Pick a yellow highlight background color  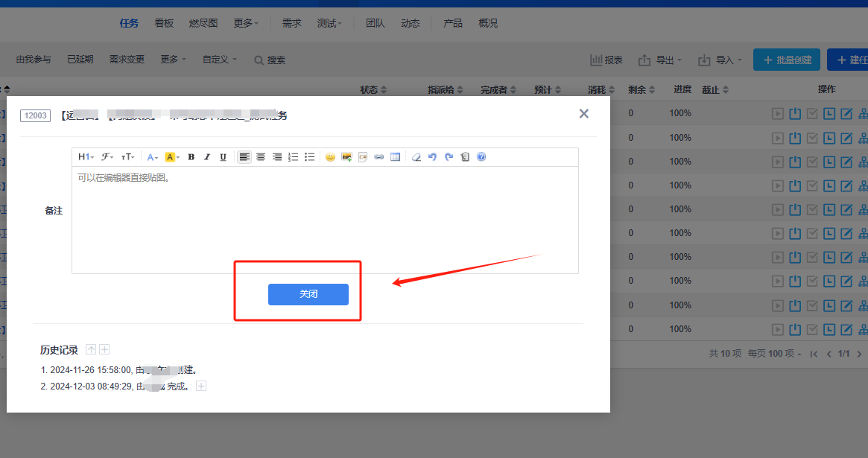[x=172, y=157]
